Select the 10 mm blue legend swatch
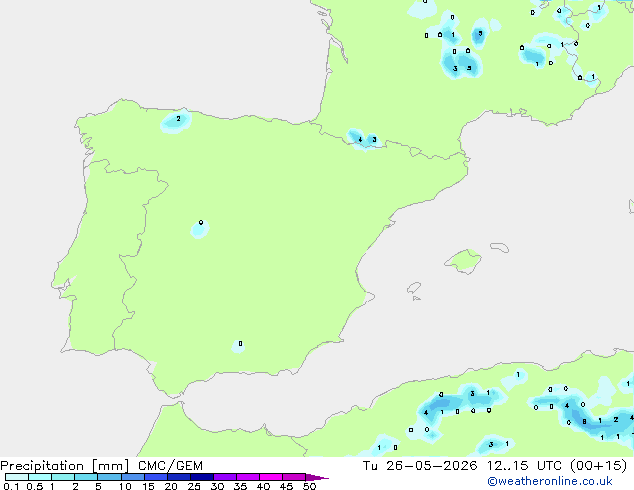Screen dimensions: 634x490 click(133, 477)
